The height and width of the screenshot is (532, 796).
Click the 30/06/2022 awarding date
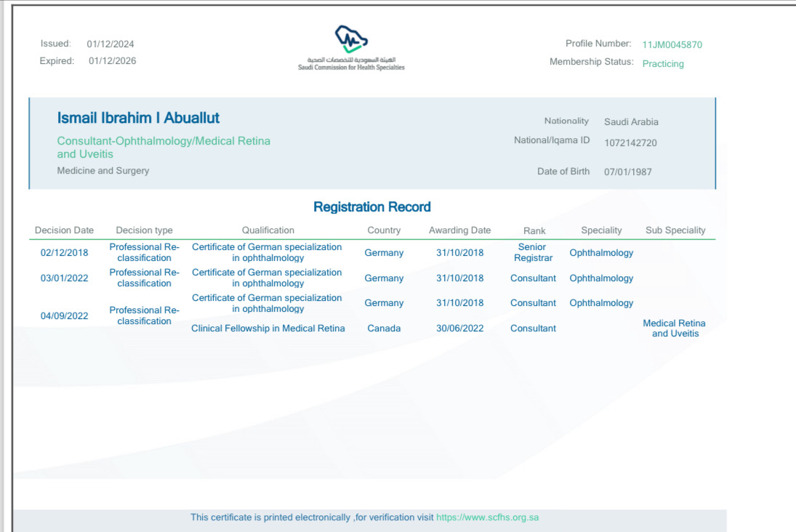coord(459,329)
